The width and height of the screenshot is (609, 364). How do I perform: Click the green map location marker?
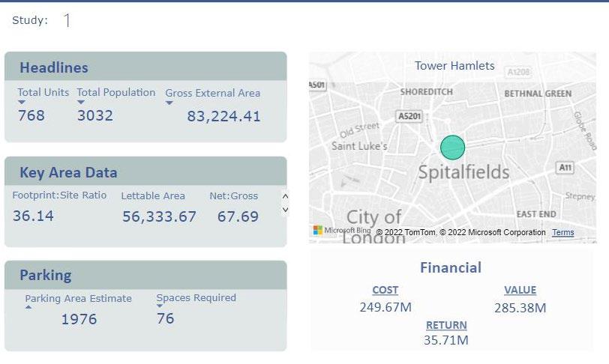coord(452,147)
